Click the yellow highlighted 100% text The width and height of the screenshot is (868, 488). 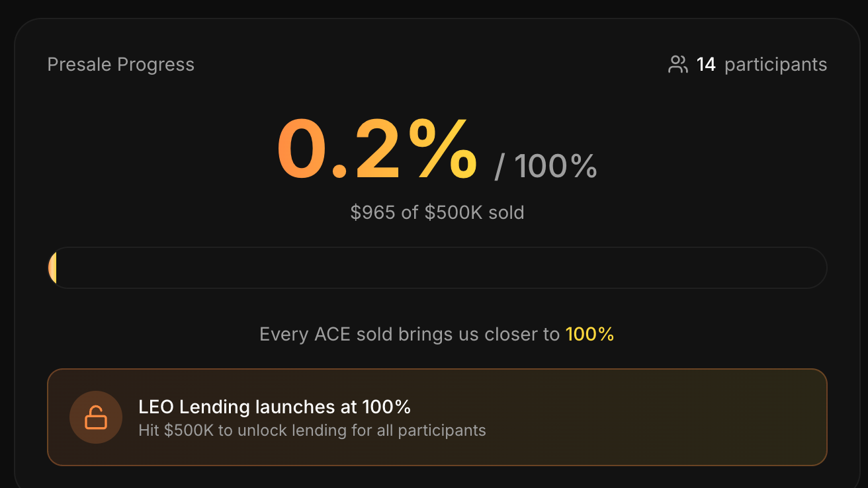point(589,335)
